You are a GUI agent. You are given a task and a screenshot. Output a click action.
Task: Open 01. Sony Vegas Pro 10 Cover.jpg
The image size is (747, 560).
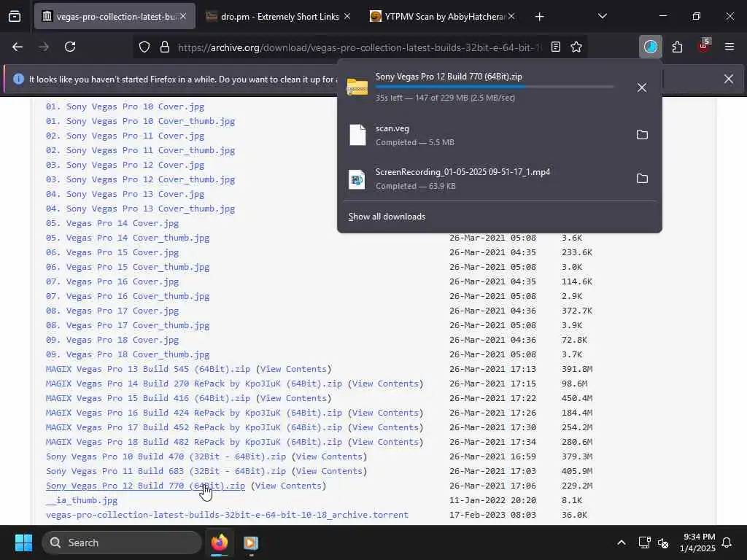coord(125,106)
